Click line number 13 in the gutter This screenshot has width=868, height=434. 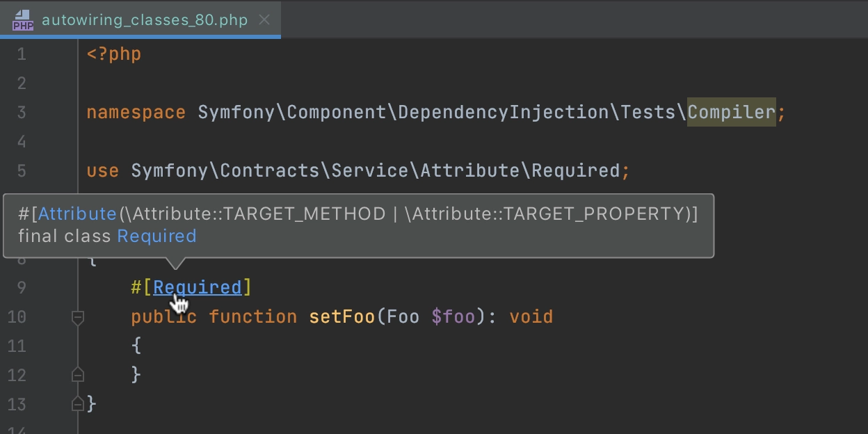pos(17,404)
